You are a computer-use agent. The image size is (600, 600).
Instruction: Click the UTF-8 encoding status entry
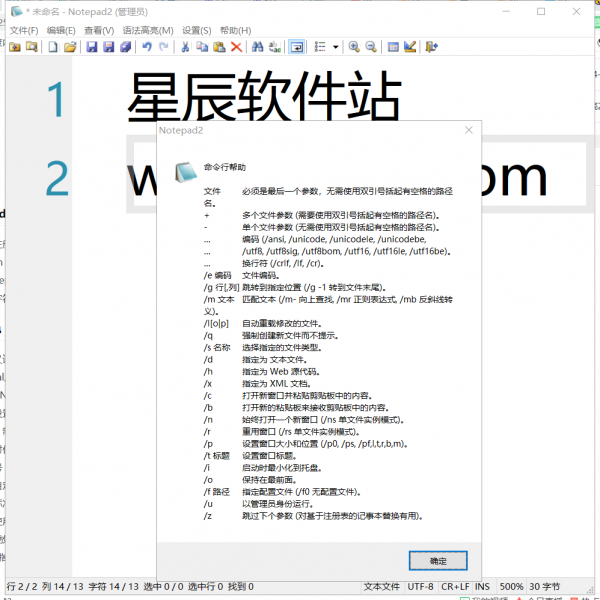[x=420, y=587]
